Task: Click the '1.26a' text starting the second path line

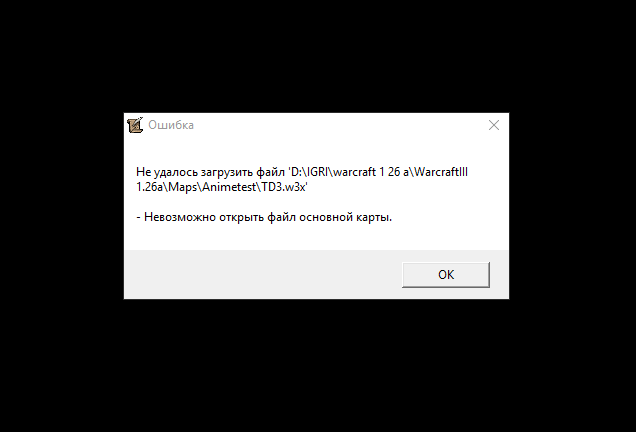Action: (x=150, y=187)
